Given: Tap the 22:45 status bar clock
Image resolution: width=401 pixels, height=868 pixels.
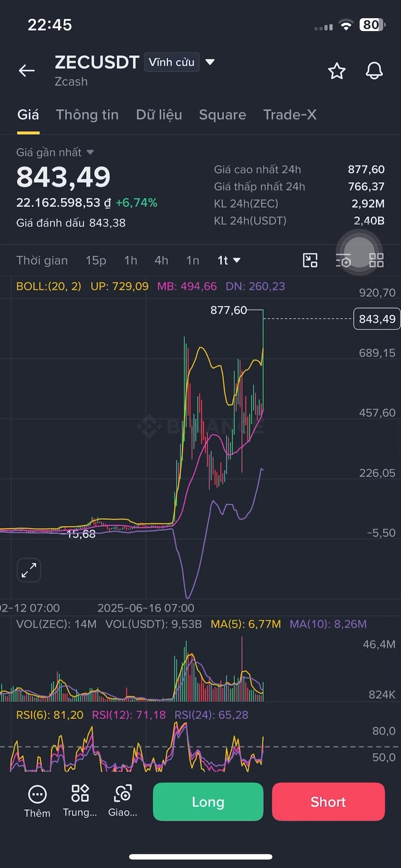Looking at the screenshot, I should 50,25.
